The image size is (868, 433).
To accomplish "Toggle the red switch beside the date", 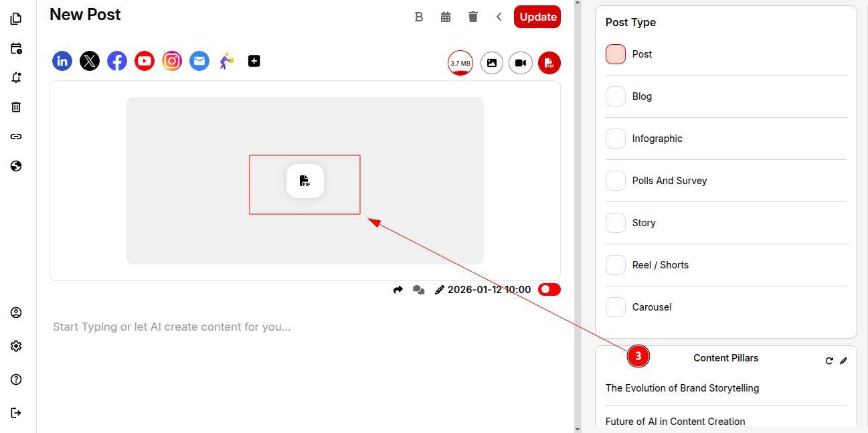I will coord(549,290).
